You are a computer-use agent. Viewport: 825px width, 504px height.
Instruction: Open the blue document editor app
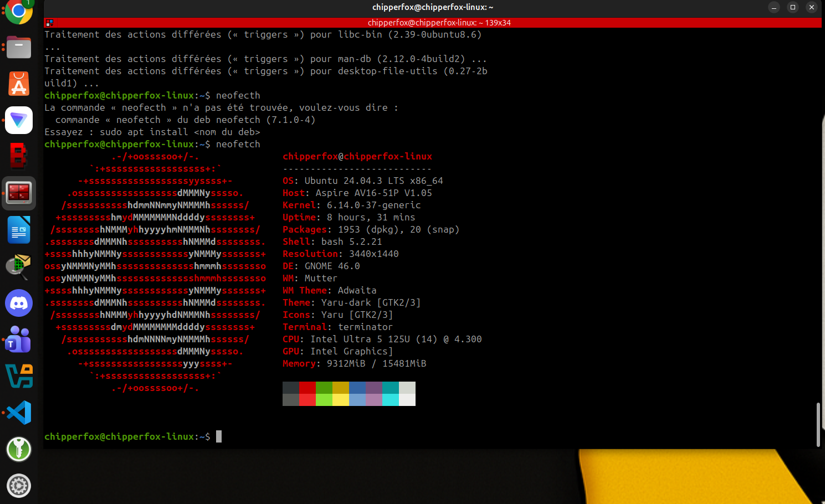coord(18,229)
